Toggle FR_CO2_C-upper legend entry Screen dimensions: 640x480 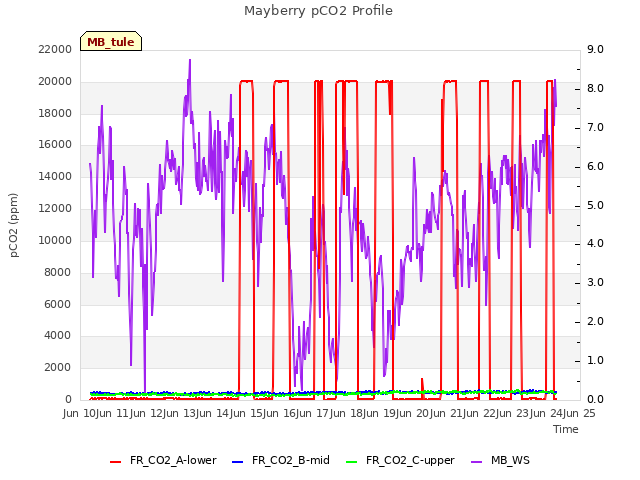coord(400,460)
